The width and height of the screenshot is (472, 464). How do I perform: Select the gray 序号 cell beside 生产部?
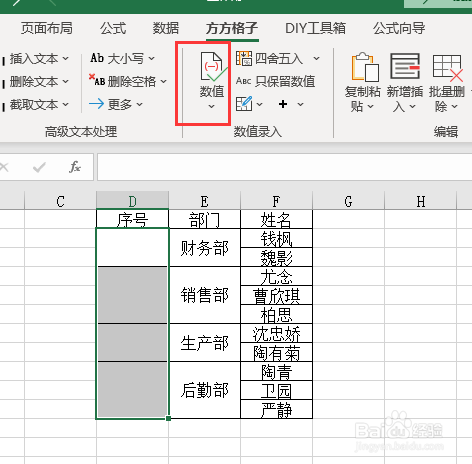click(x=132, y=342)
